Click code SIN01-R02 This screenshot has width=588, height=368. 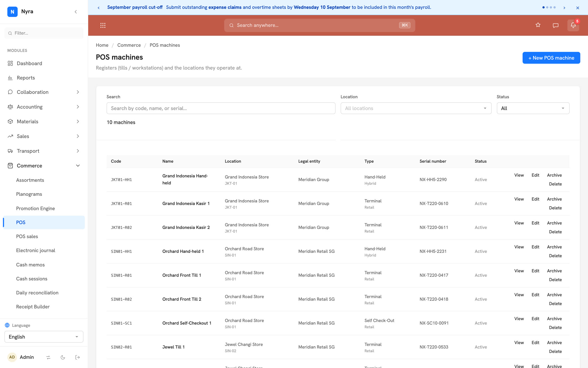coord(121,299)
